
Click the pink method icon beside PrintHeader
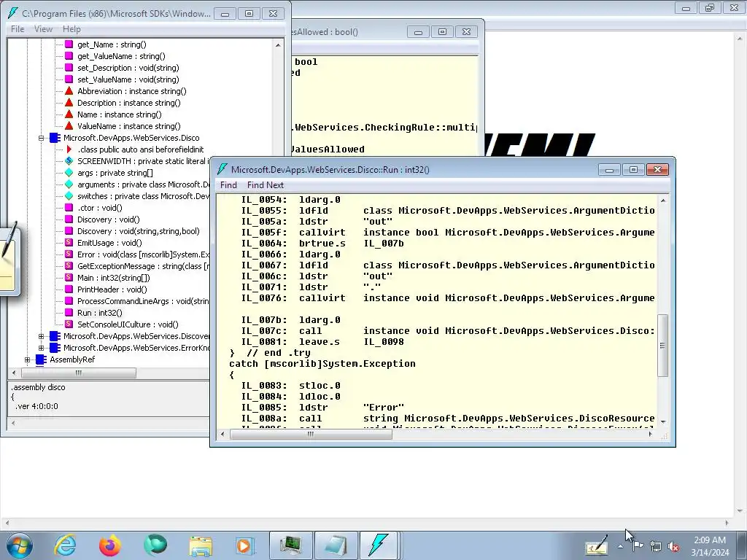[x=69, y=289]
